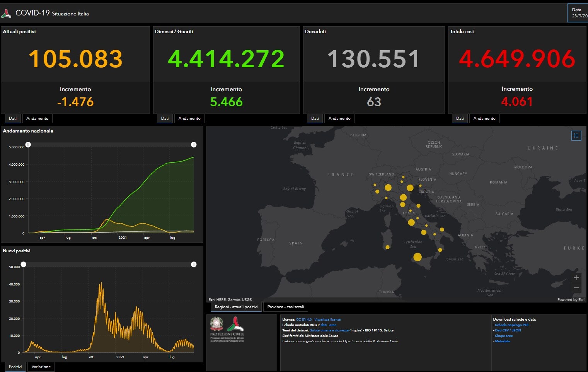
Task: Click the yellow Sardinia bubble on map
Action: [387, 247]
